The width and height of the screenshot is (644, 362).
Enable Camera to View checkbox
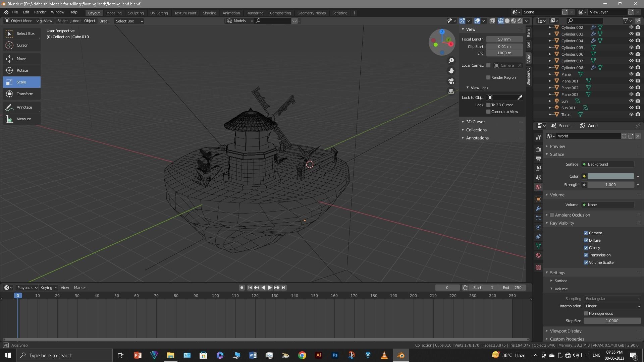488,112
